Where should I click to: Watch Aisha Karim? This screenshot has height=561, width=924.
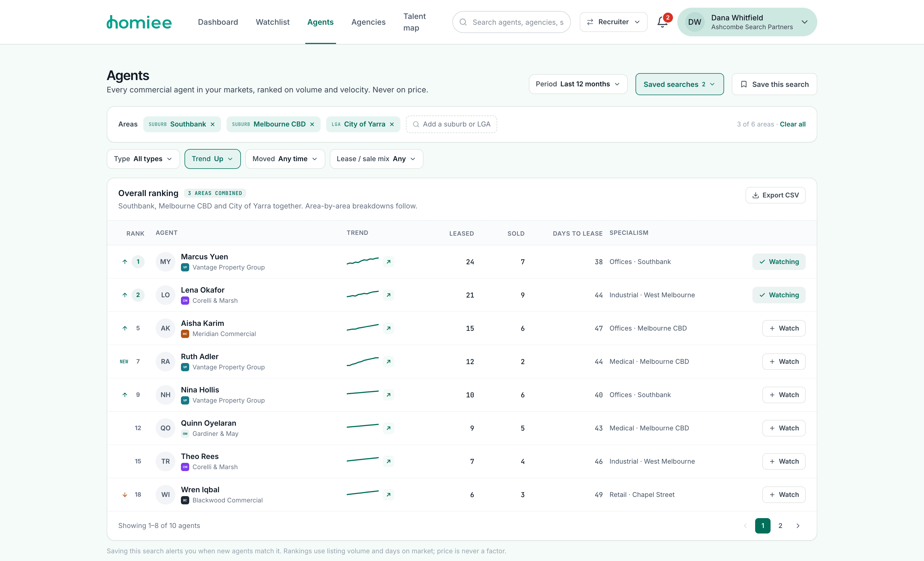784,329
